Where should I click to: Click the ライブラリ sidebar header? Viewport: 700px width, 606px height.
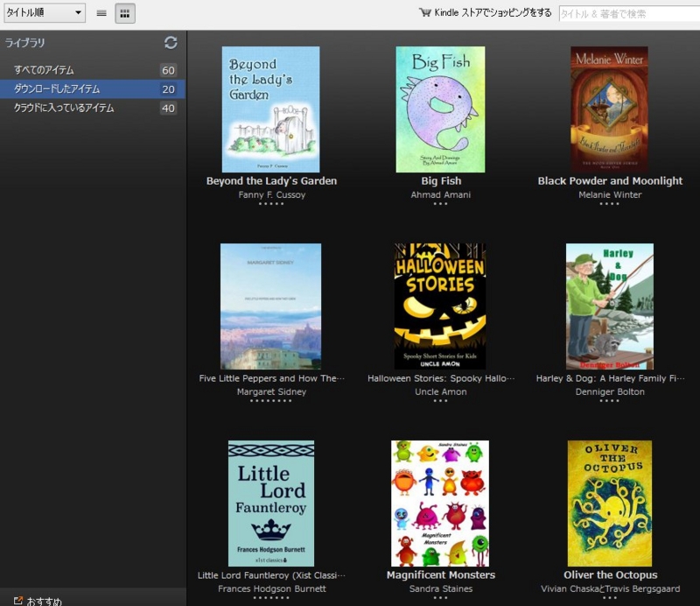pos(25,43)
